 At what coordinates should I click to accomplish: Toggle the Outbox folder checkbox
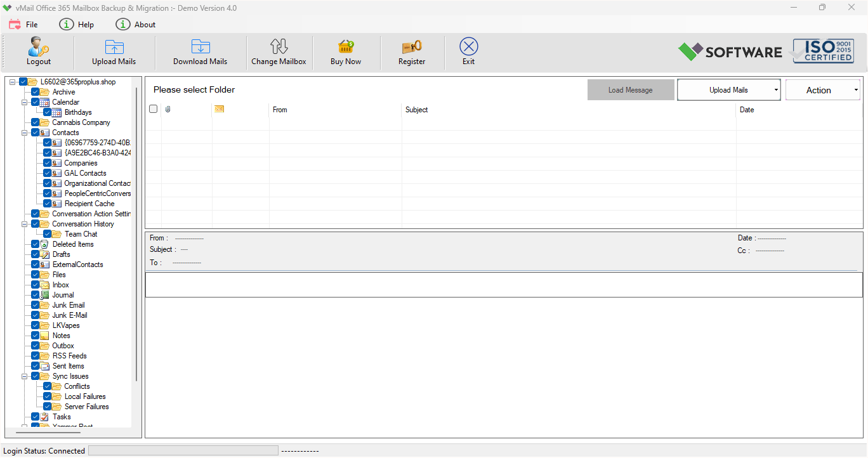[x=35, y=346]
